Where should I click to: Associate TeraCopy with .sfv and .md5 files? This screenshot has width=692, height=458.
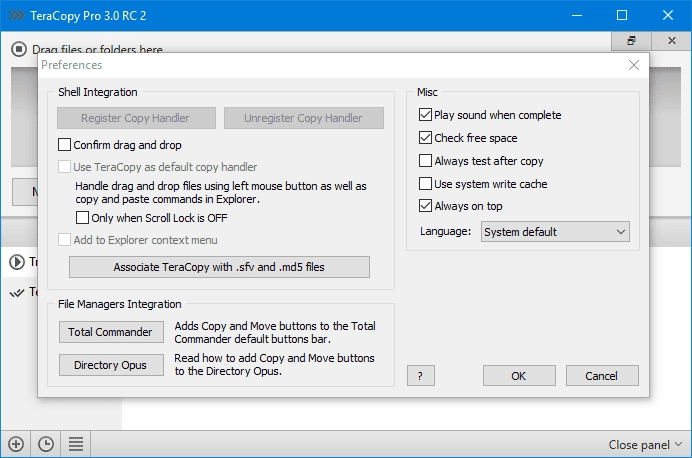(x=219, y=267)
